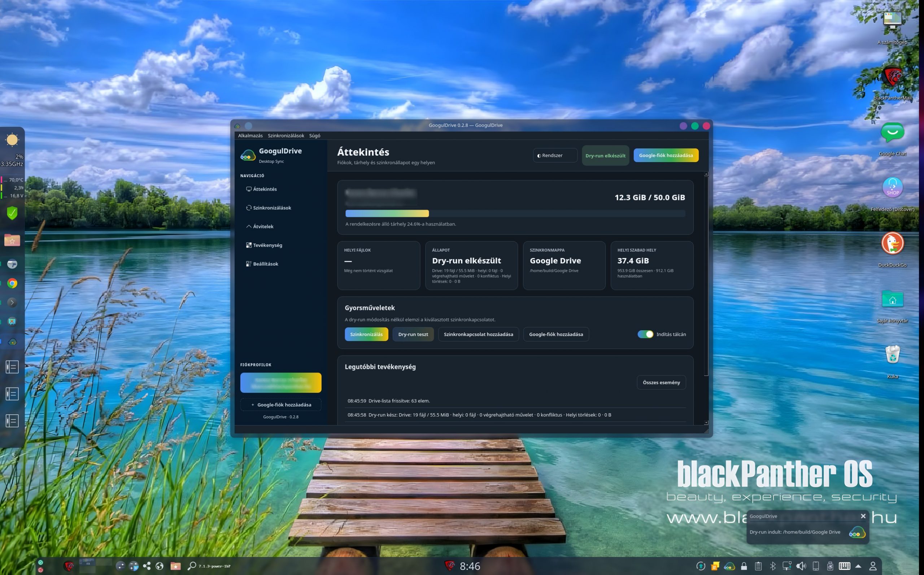Click the scrollbar down arrow
Viewport: 924px width, 575px height.
[x=706, y=423]
